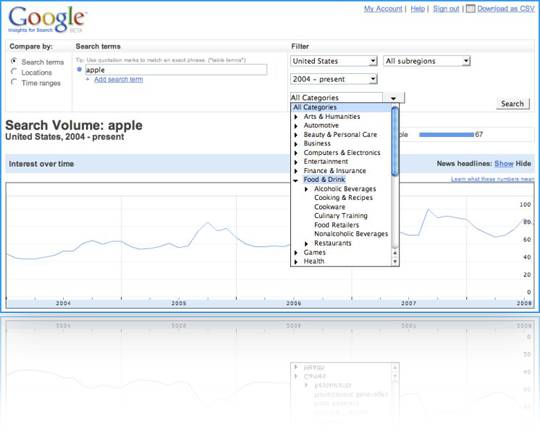Click the 2004 label on timeline

(63, 303)
